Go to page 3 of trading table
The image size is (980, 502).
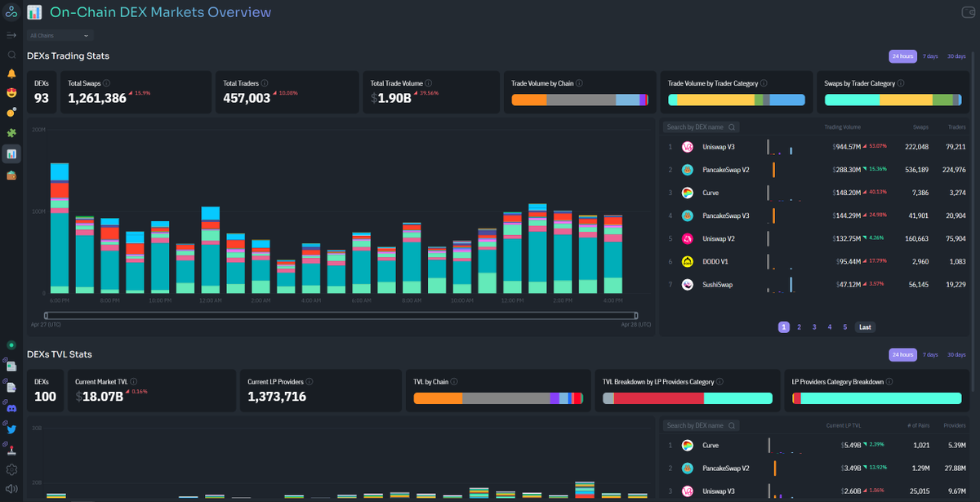(814, 327)
